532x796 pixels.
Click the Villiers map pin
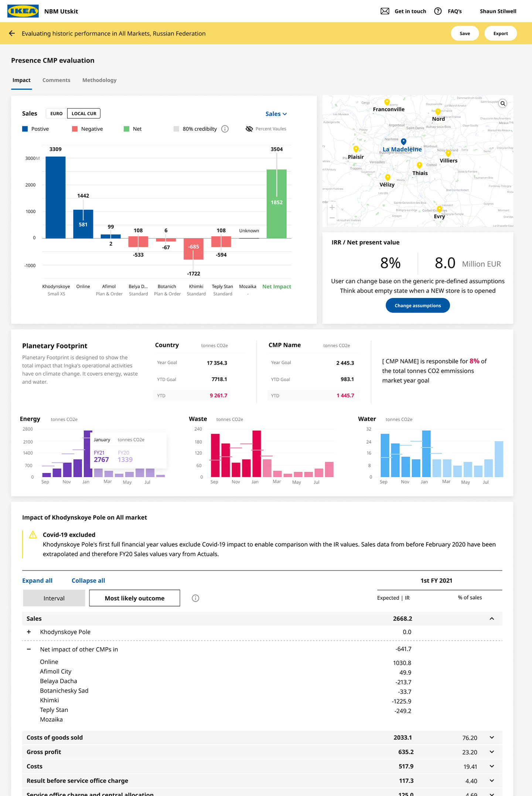coord(448,153)
